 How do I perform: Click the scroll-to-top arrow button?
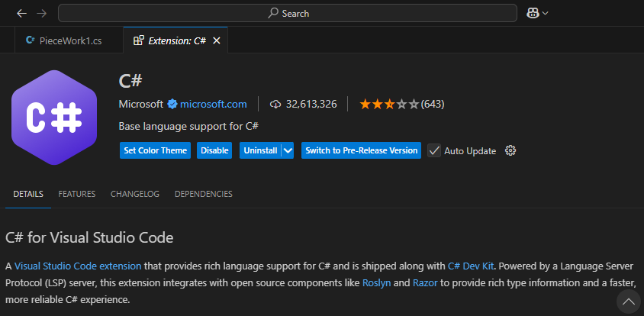[x=629, y=301]
